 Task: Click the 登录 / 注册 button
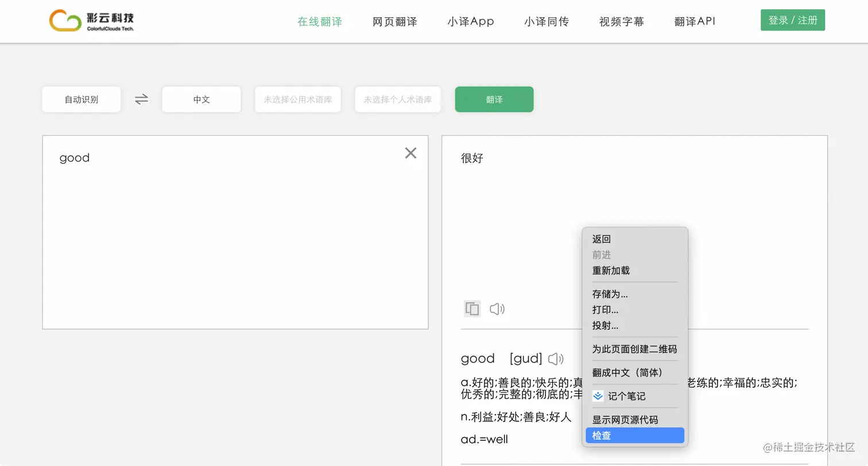(793, 20)
